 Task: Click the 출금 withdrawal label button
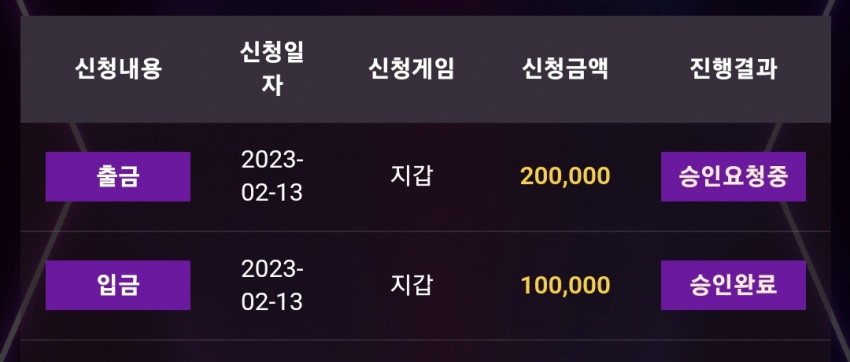point(118,177)
